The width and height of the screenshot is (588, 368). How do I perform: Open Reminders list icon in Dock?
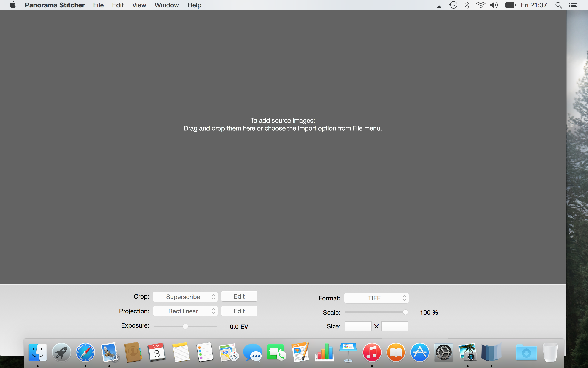pos(205,352)
